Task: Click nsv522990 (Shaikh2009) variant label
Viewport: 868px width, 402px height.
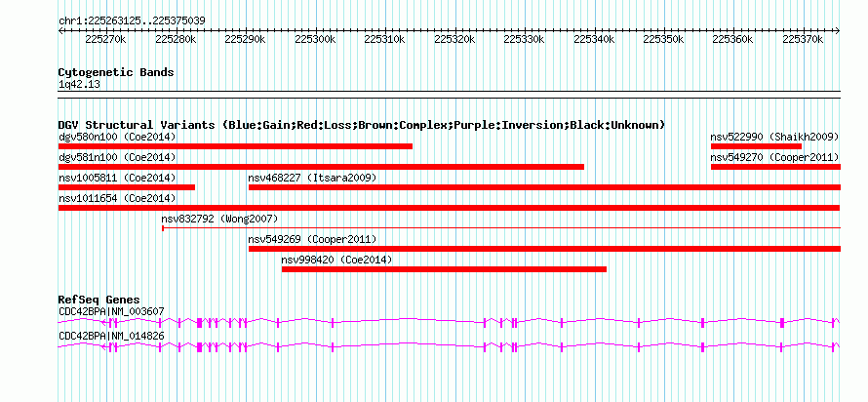Action: click(775, 137)
